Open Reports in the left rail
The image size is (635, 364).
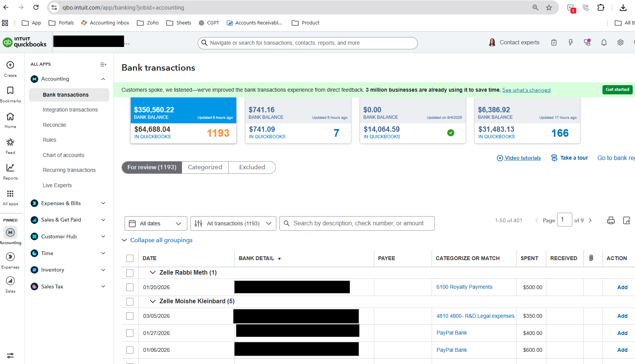[10, 168]
